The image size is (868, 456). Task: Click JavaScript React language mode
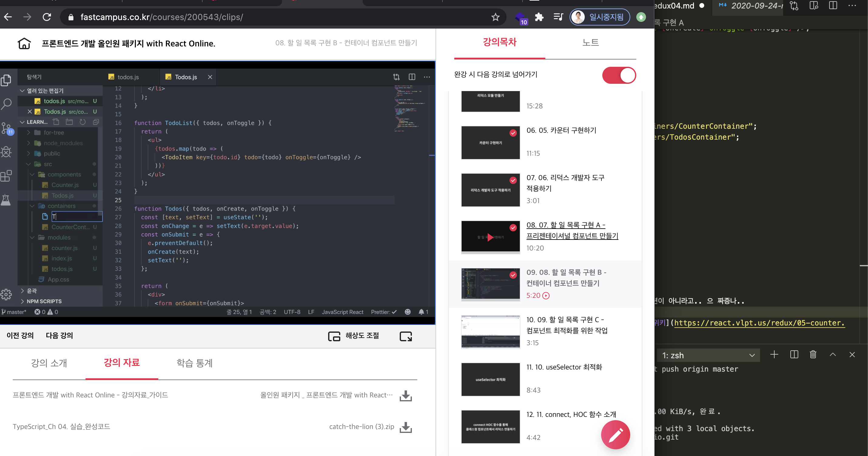click(342, 312)
